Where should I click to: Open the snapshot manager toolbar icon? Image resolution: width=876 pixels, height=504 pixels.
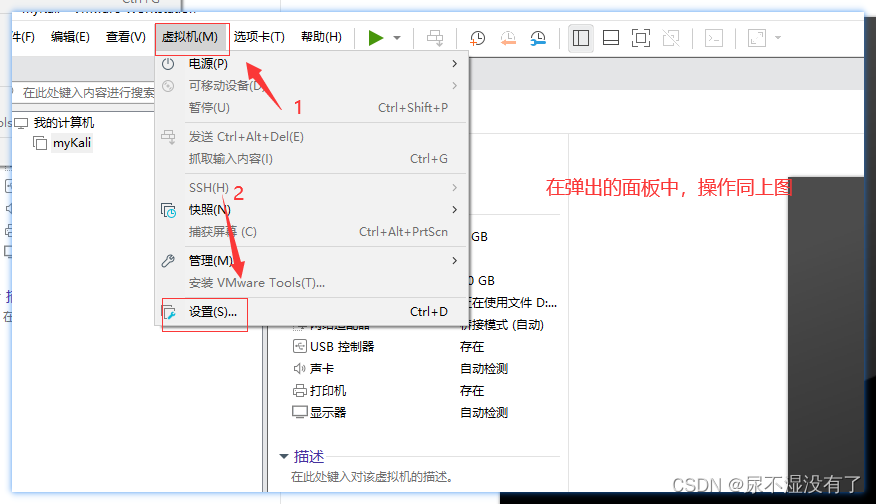pos(538,38)
